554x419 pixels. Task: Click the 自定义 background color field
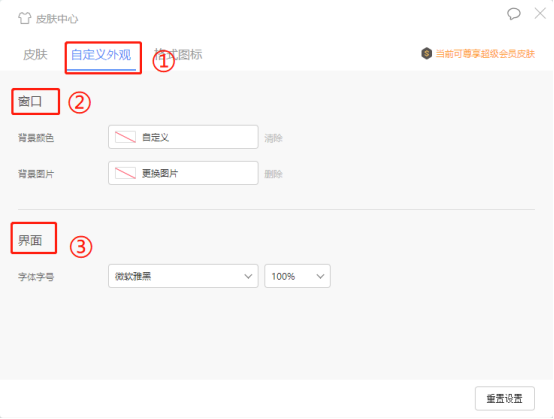[x=183, y=137]
